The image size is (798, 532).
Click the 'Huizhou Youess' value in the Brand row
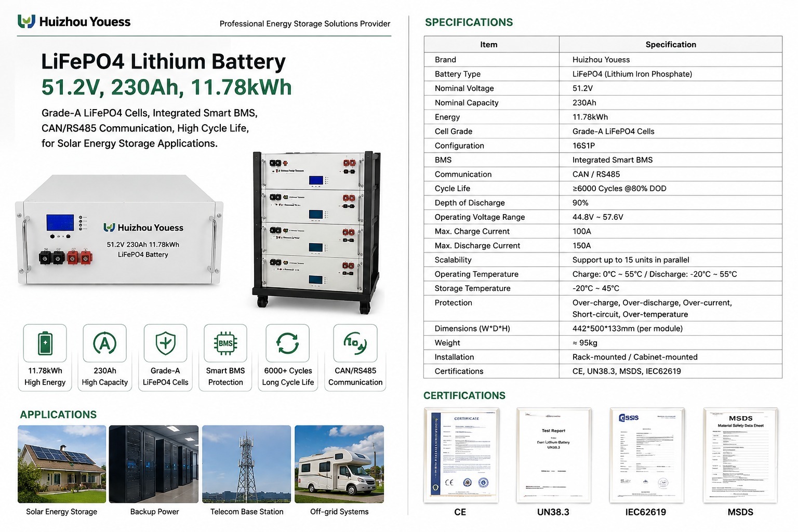(601, 60)
